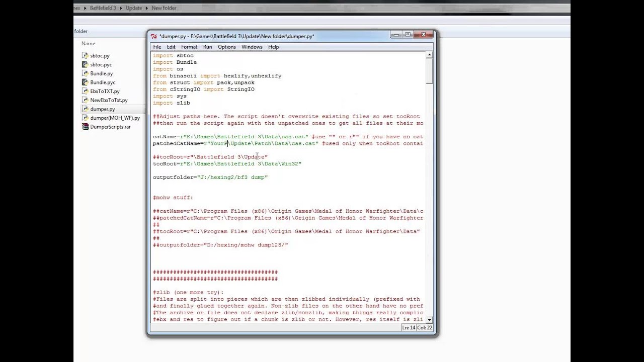Click the IDLE Tk feather icon in title bar

pyautogui.click(x=154, y=36)
